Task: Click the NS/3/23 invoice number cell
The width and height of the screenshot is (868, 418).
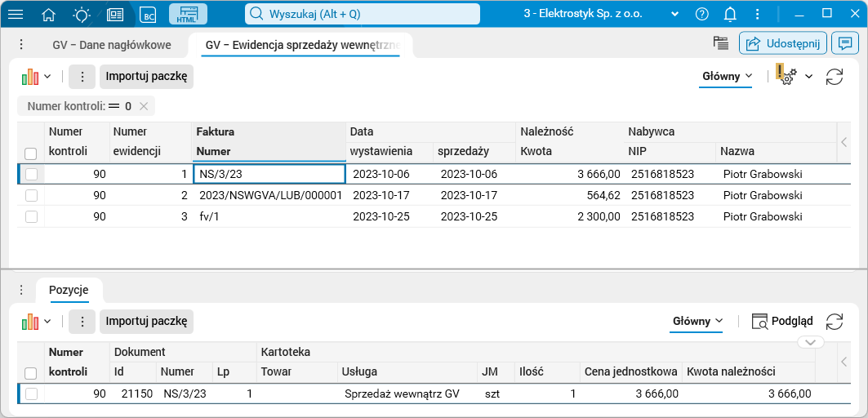Action: [269, 175]
